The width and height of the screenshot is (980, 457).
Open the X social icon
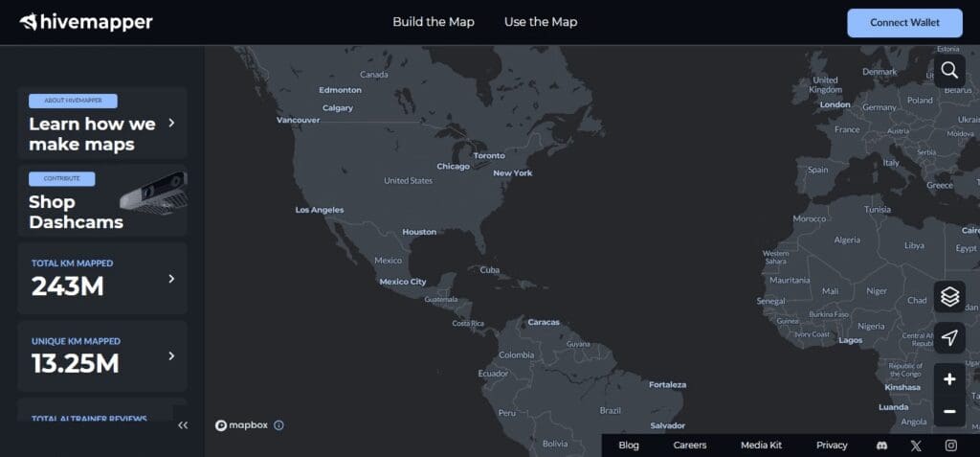[x=916, y=446]
